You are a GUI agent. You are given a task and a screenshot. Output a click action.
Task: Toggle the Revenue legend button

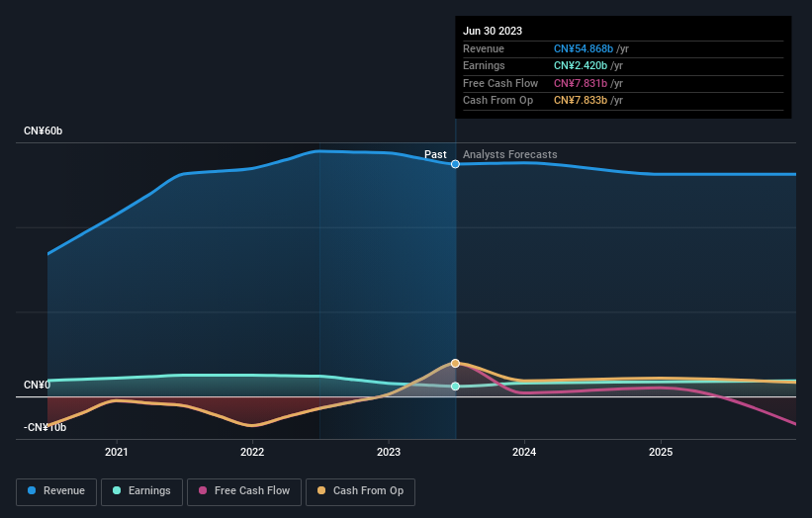pos(56,491)
